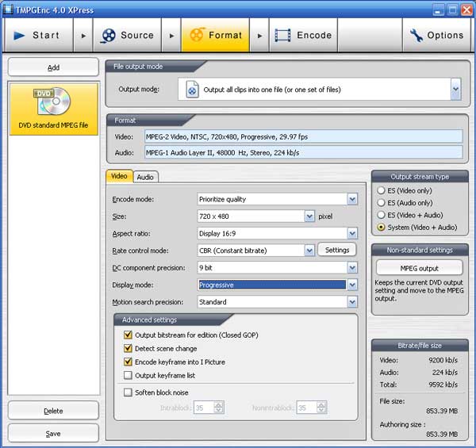Viewport: 476px width, 448px height.
Task: Click the Source film reel icon
Action: (x=108, y=36)
